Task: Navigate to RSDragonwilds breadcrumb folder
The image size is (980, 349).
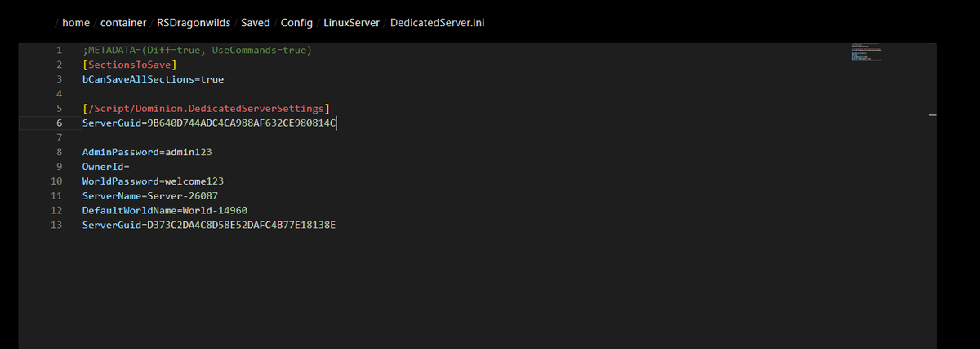Action: (194, 22)
